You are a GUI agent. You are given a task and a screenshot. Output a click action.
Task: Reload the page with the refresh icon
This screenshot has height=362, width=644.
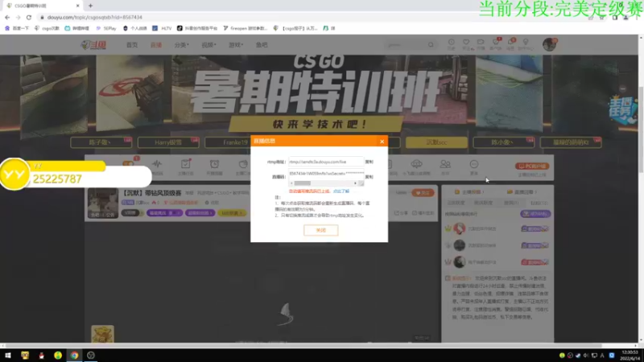click(x=29, y=17)
